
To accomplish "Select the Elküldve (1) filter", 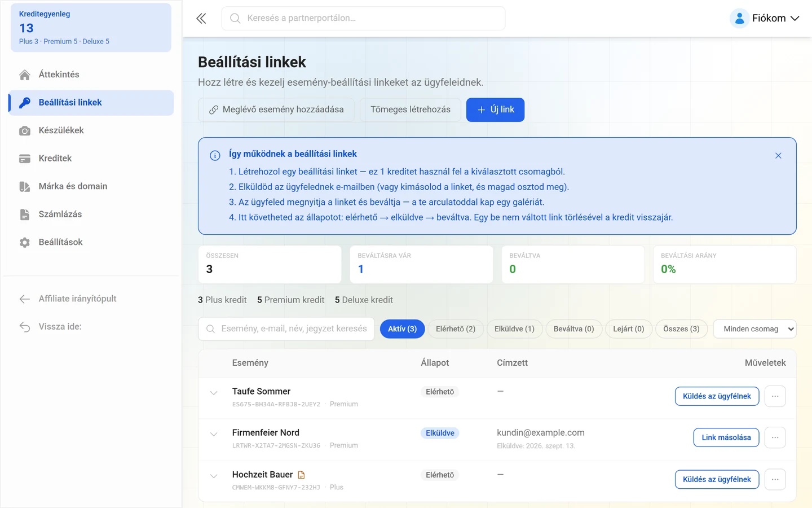I will pos(514,329).
